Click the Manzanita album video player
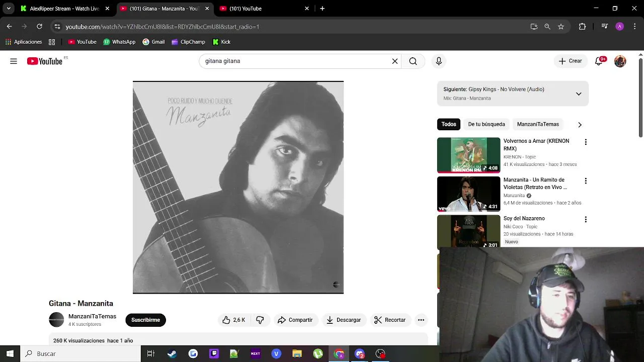The image size is (644, 362). [238, 187]
